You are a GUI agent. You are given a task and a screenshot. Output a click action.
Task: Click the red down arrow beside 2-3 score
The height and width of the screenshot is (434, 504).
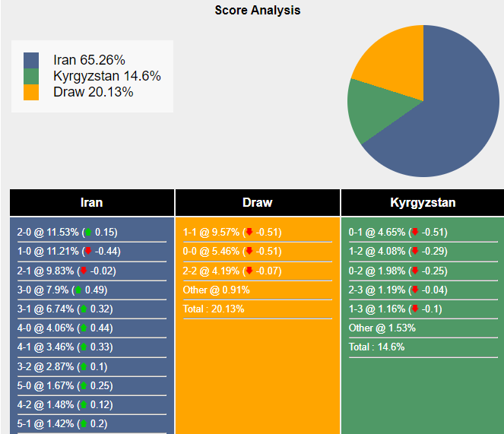(414, 290)
